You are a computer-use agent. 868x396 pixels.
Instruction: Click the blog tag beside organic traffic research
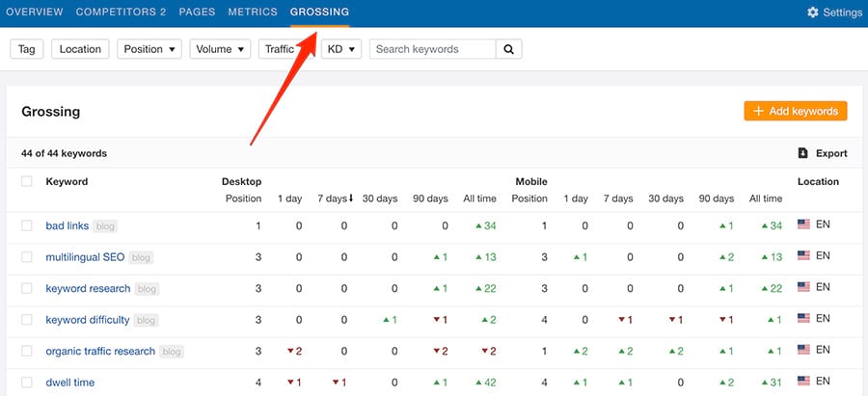[x=173, y=352]
